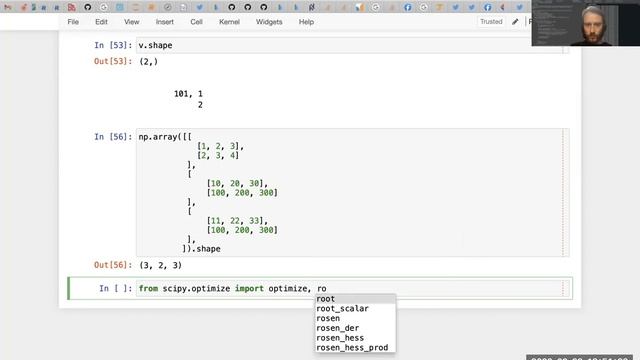Screen dimensions: 640x360
Task: Switch to the red feed-icon browser tab
Action: (71, 7)
